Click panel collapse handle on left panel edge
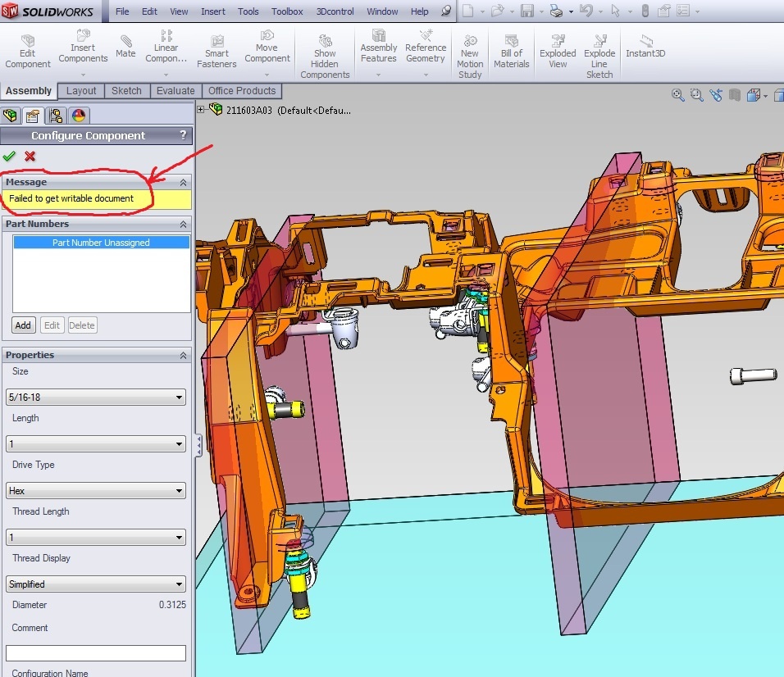The image size is (784, 677). pyautogui.click(x=198, y=445)
